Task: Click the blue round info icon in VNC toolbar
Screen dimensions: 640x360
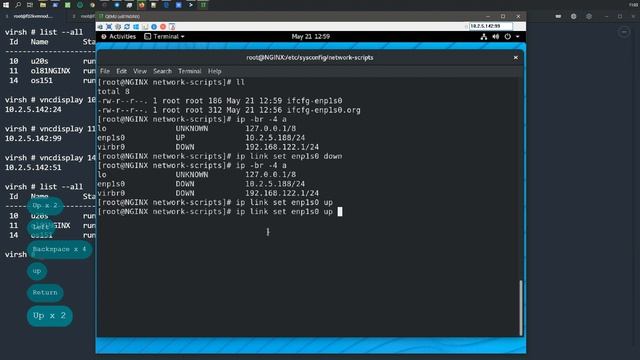Action: click(154, 27)
